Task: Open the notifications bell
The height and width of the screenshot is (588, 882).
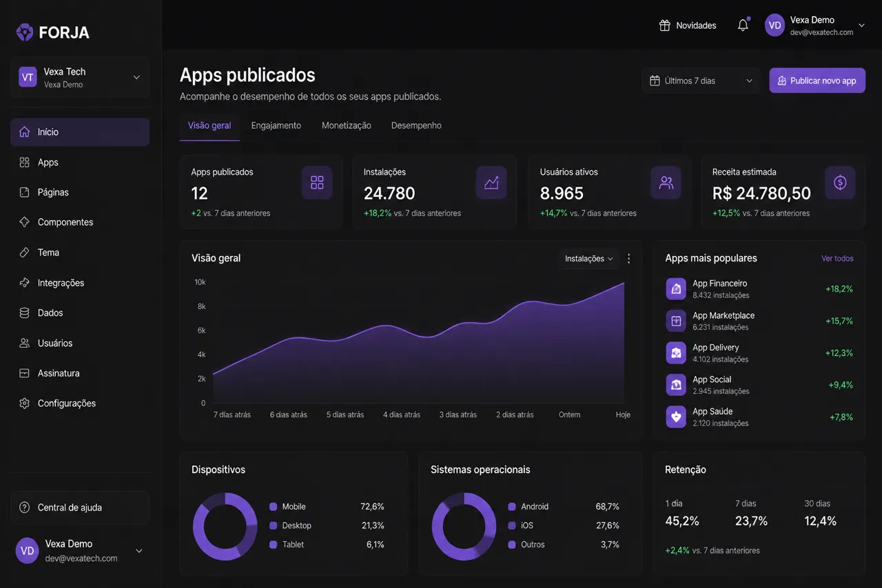Action: 743,25
